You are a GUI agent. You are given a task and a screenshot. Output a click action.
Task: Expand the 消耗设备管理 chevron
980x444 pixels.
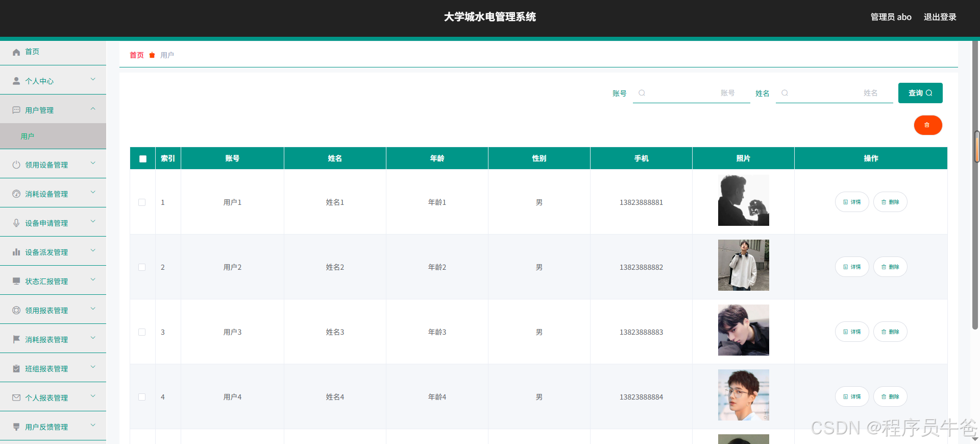coord(93,193)
